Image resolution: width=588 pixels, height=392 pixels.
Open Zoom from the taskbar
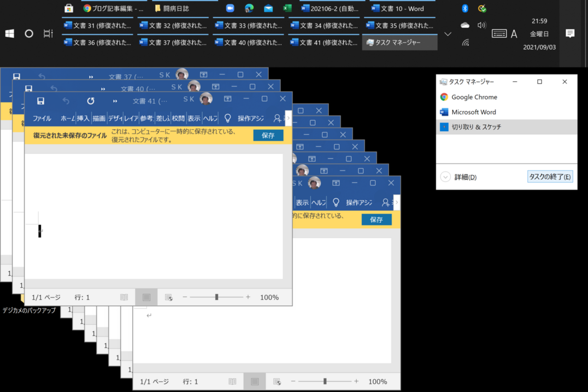[x=230, y=8]
